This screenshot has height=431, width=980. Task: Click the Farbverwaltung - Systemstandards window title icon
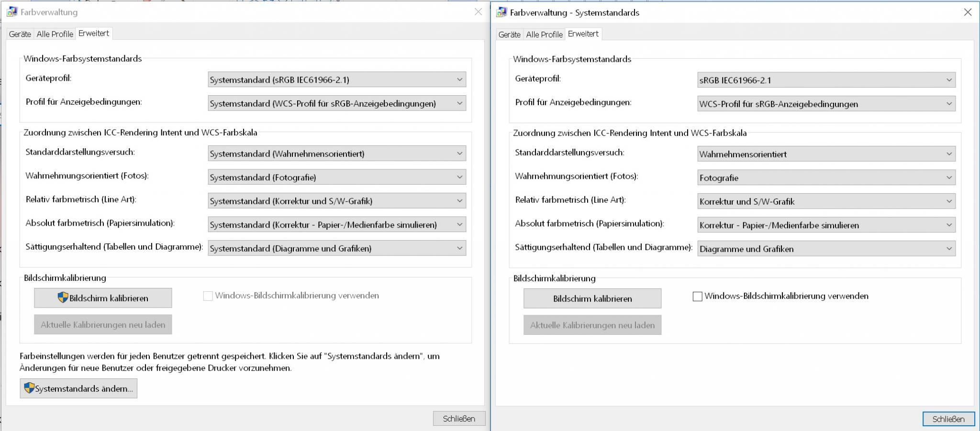(x=501, y=12)
